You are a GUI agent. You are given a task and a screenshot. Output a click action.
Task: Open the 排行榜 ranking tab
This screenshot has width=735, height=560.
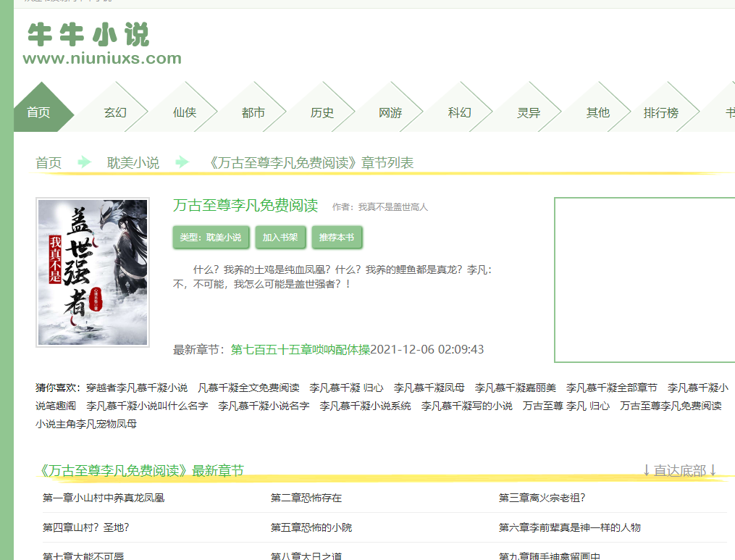(660, 112)
